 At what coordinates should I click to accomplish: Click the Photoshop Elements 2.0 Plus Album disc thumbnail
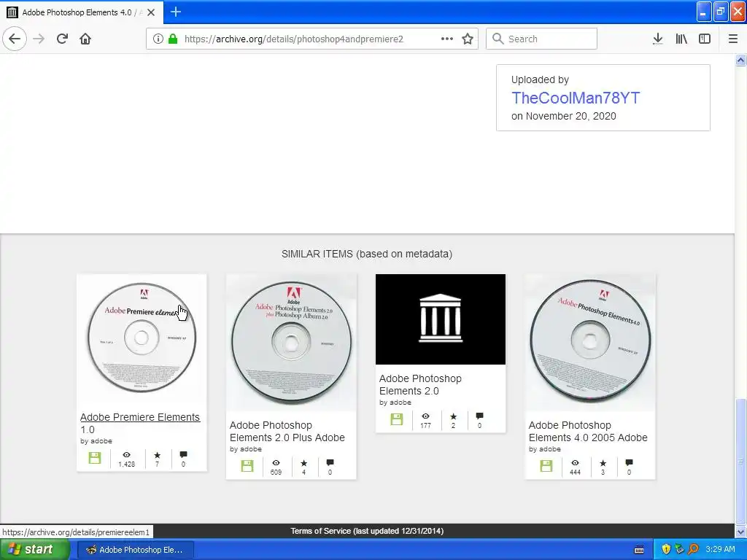[x=291, y=342]
